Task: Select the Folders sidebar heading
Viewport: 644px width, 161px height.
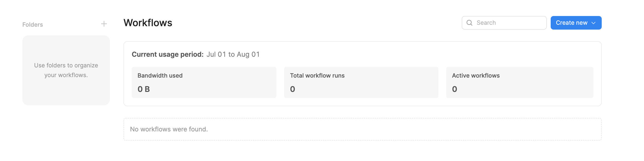Action: click(33, 24)
